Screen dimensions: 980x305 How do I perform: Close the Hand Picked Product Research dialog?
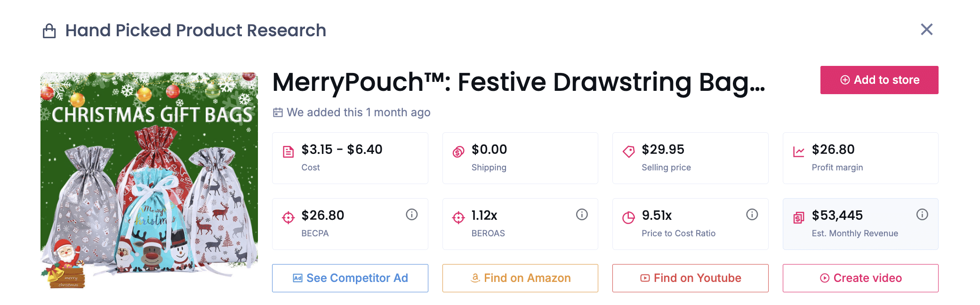pos(926,30)
